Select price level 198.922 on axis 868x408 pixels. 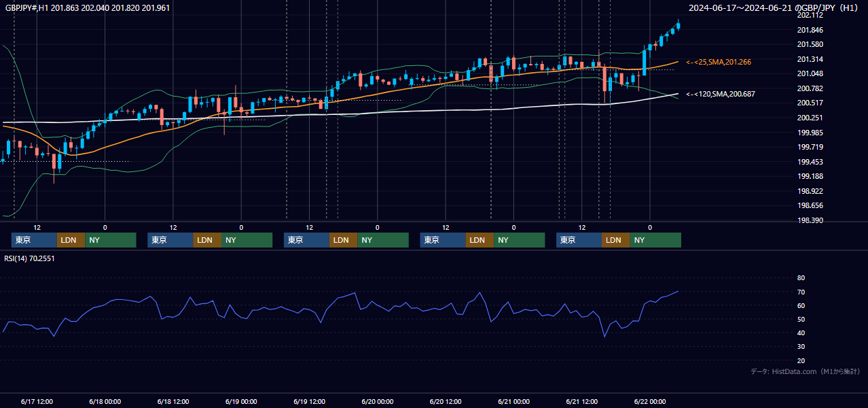click(810, 191)
